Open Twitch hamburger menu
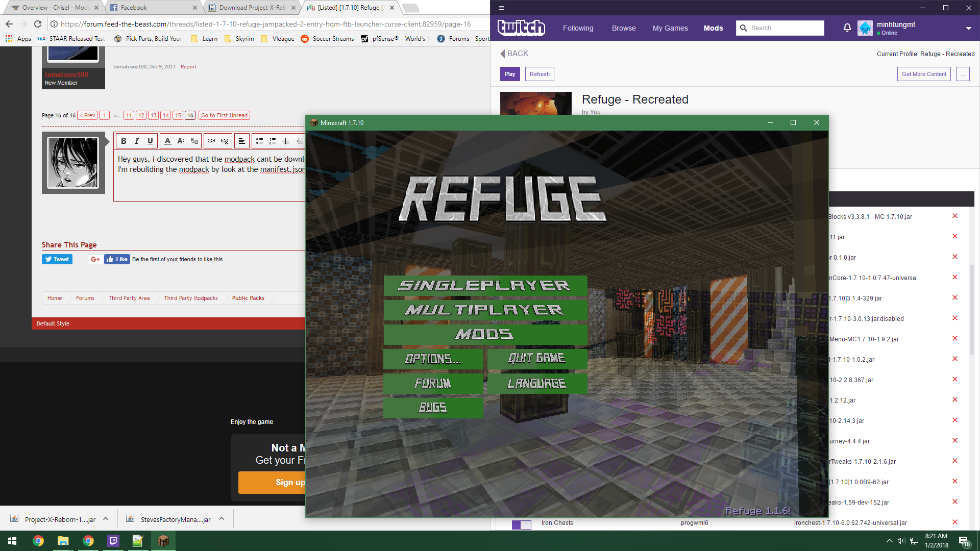This screenshot has width=980, height=551. (x=502, y=8)
